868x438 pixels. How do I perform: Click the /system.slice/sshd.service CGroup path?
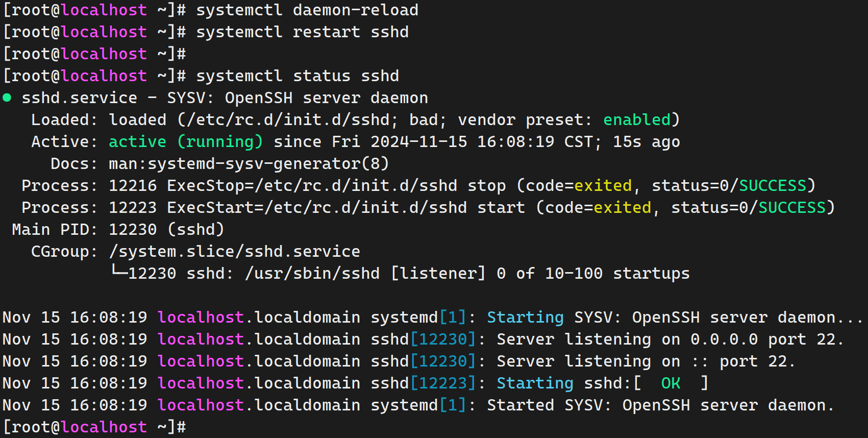pyautogui.click(x=234, y=252)
